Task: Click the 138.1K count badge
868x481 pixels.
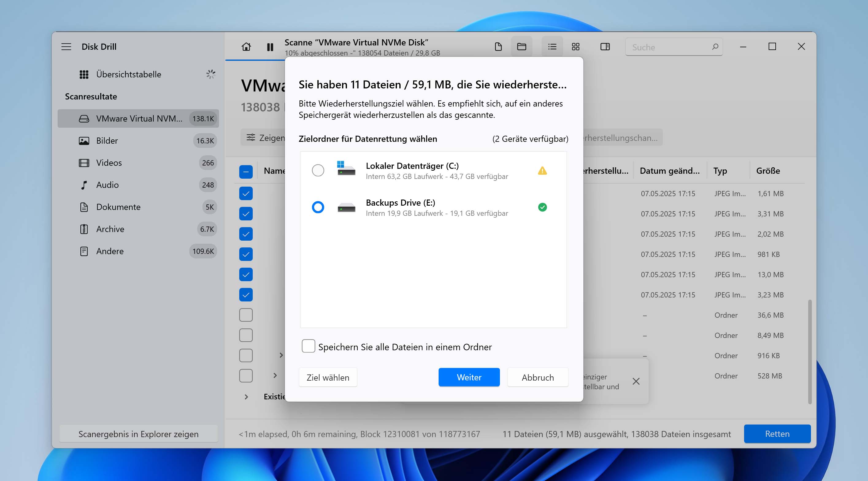Action: tap(203, 118)
